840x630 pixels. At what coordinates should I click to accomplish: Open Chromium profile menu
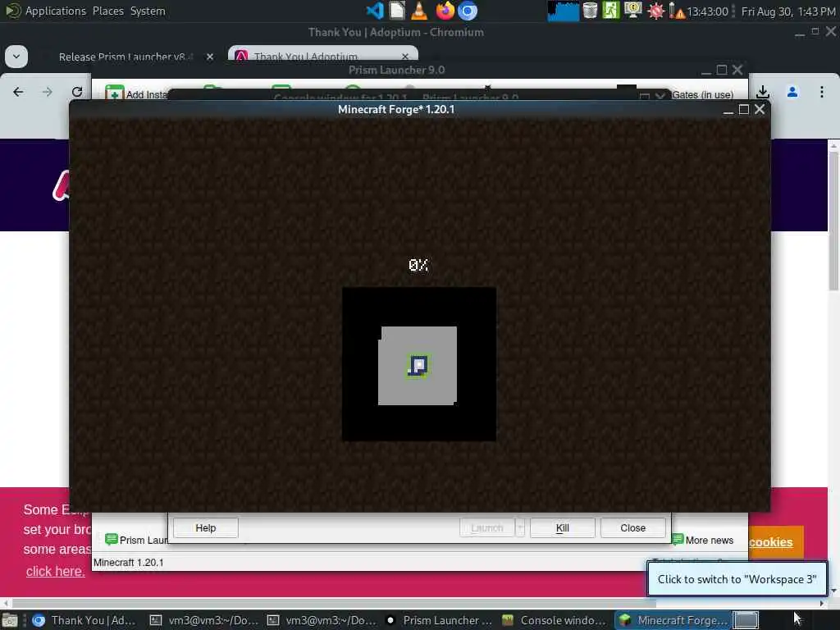(x=792, y=92)
